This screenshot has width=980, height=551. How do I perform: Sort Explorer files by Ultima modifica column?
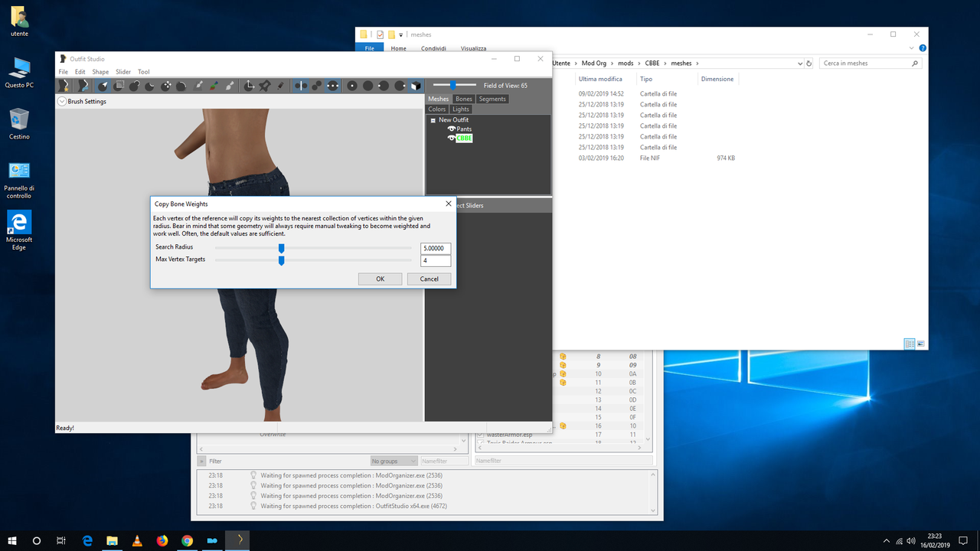tap(600, 79)
